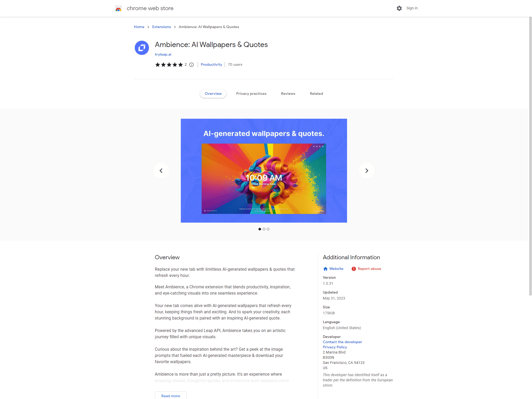The image size is (532, 399).
Task: Click the Website home icon
Action: click(x=325, y=269)
